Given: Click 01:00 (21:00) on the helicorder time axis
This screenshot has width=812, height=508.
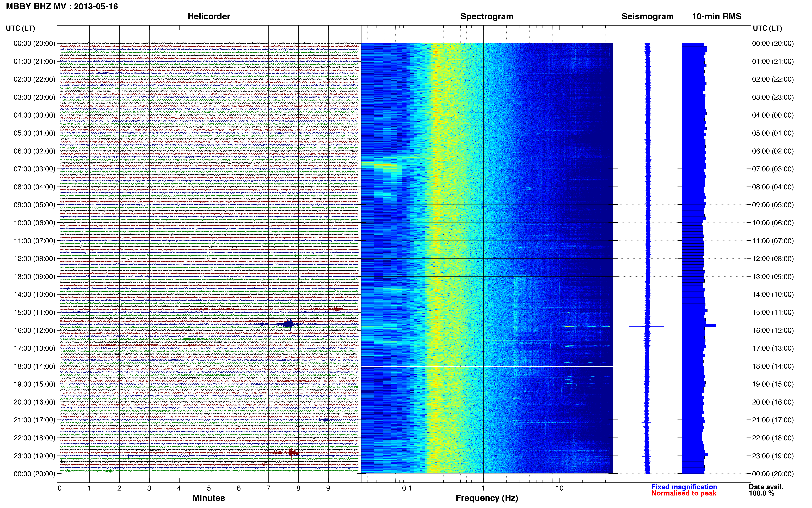Looking at the screenshot, I should (x=34, y=62).
